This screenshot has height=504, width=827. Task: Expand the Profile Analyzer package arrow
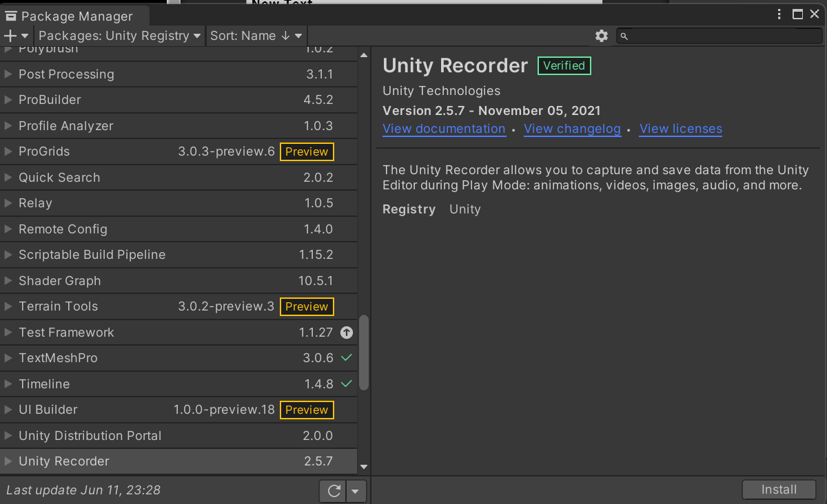[8, 126]
